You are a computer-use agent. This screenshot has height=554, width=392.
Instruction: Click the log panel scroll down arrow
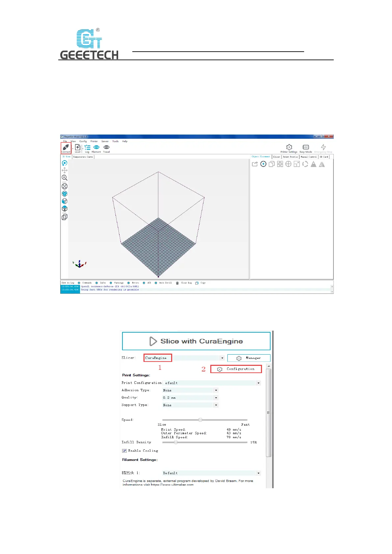point(332,292)
